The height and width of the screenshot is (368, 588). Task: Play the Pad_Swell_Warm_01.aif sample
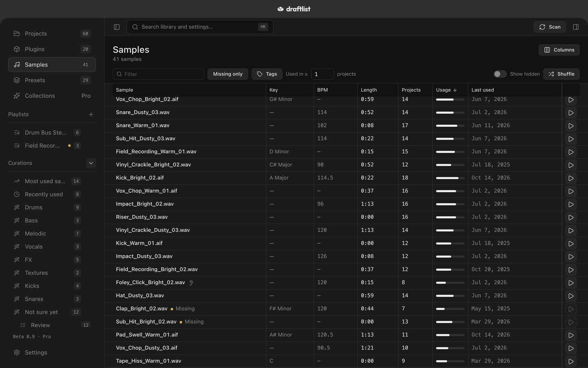pos(571,335)
